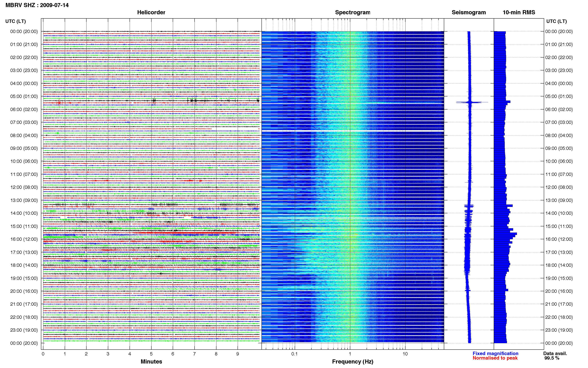Click the Helicorder panel heading

151,12
